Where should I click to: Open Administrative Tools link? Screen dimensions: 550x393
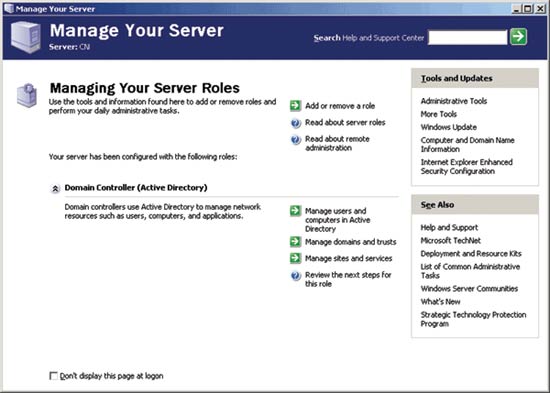(454, 101)
